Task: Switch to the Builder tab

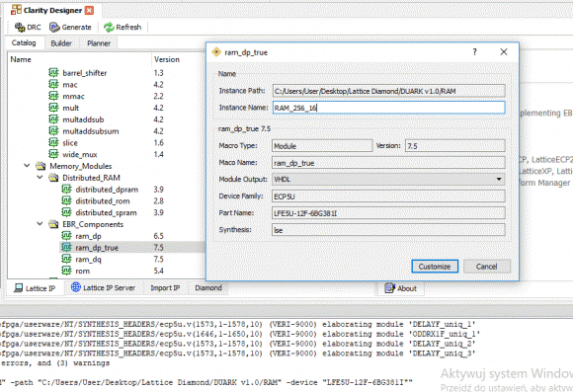Action: (61, 43)
